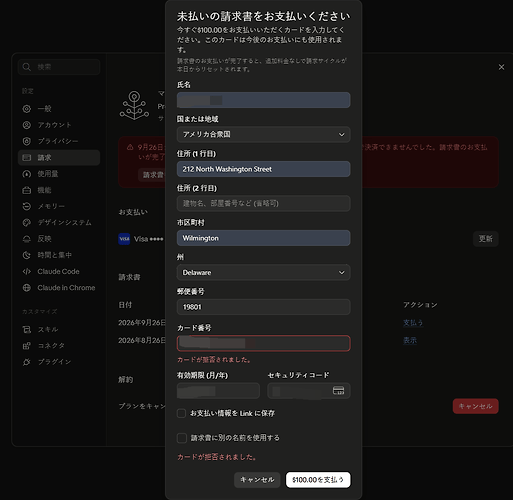The image size is (513, 500).
Task: Click the 住所 (2 行目) input field
Action: (263, 204)
